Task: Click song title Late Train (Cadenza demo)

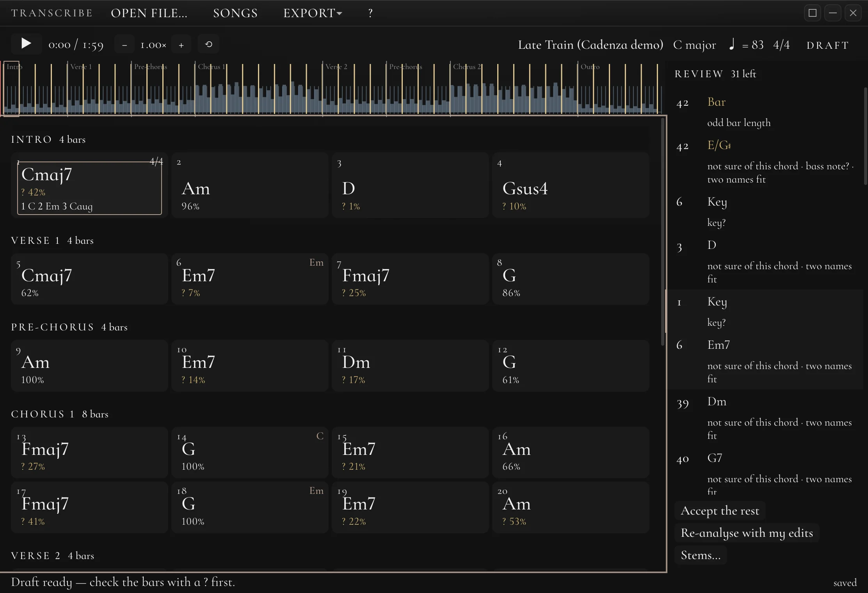Action: [x=591, y=45]
